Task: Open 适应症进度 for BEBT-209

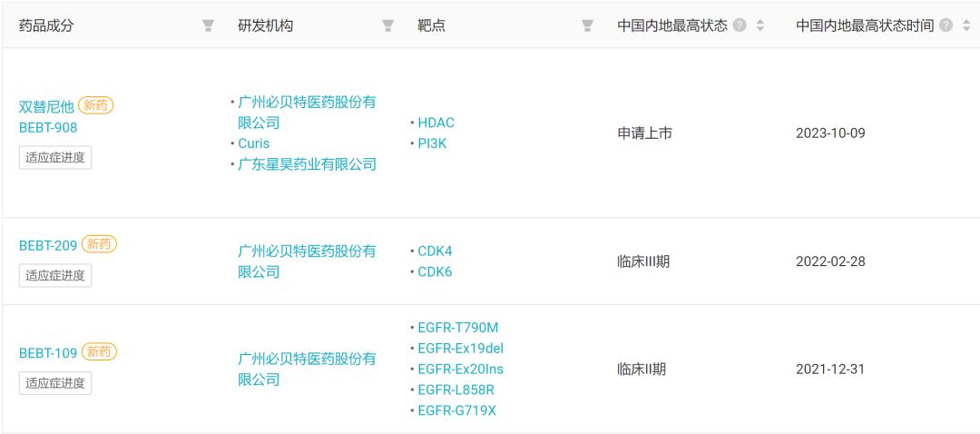Action: (x=55, y=275)
